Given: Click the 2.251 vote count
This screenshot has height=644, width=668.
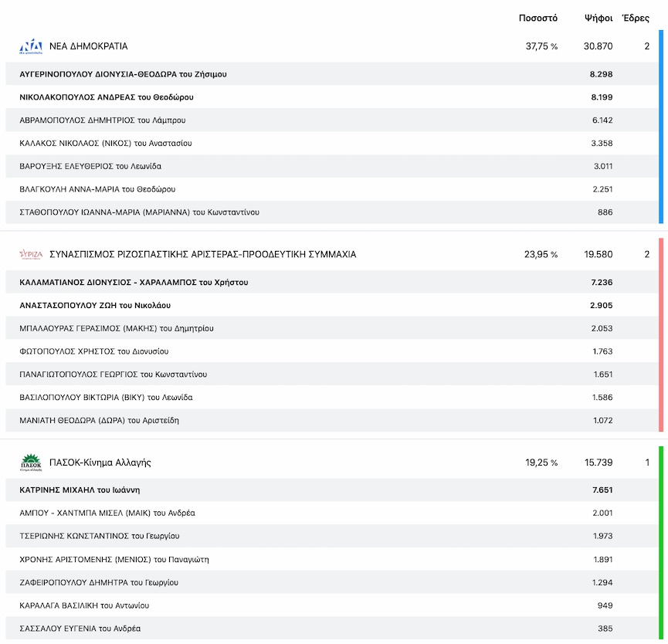Looking at the screenshot, I should point(602,189).
